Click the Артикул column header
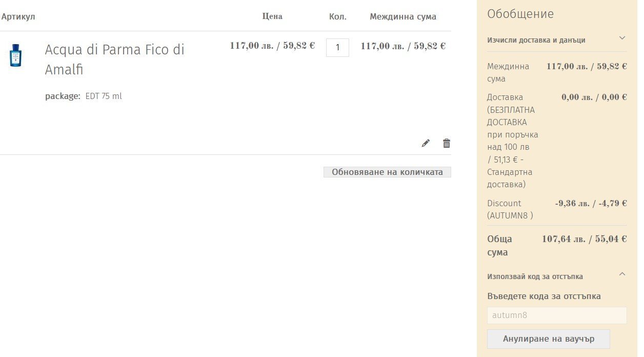Screen dimensions: 644x357 click(x=18, y=17)
